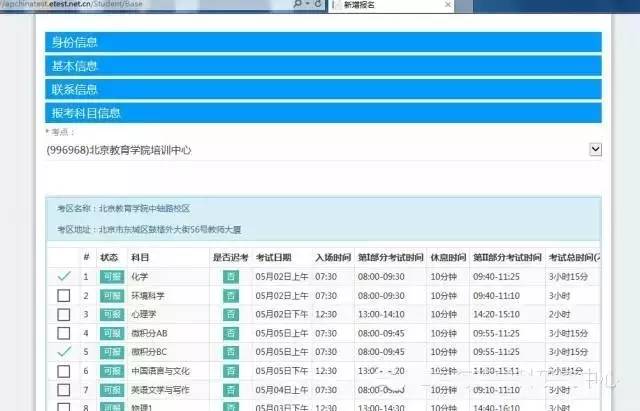
Task: Open the 考点 test center dropdown
Action: pyautogui.click(x=595, y=149)
